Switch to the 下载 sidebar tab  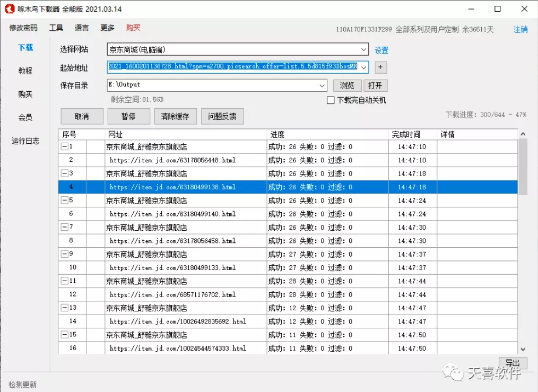coord(25,47)
